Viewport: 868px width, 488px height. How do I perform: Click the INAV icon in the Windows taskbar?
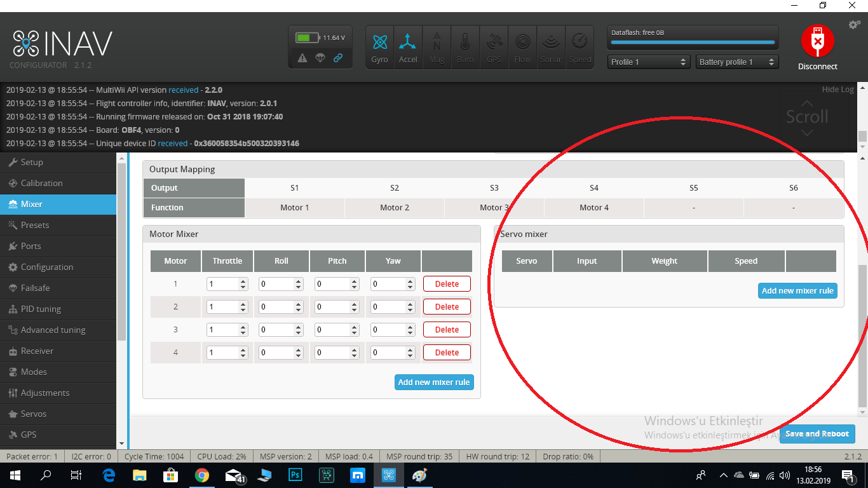[389, 475]
